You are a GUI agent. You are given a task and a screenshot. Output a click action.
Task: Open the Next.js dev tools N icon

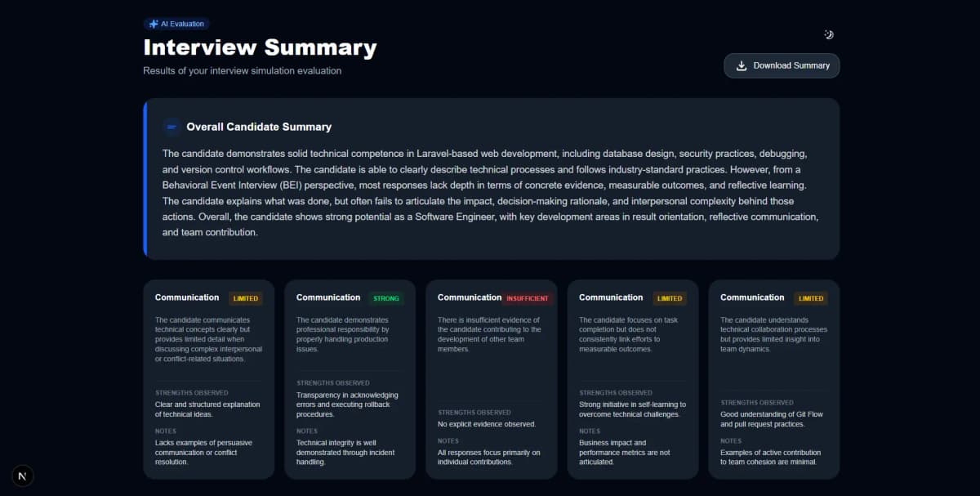(22, 476)
